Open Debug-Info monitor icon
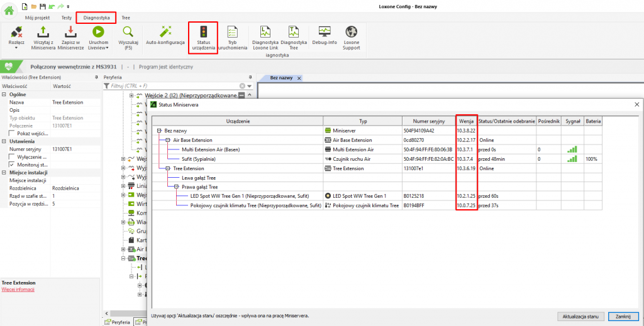 coord(325,31)
